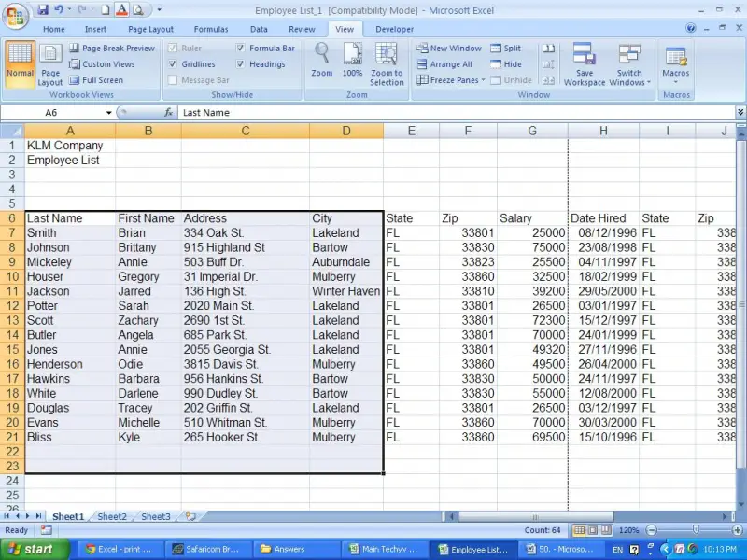The image size is (747, 560).
Task: Open the Insert ribbon tab
Action: click(x=96, y=29)
